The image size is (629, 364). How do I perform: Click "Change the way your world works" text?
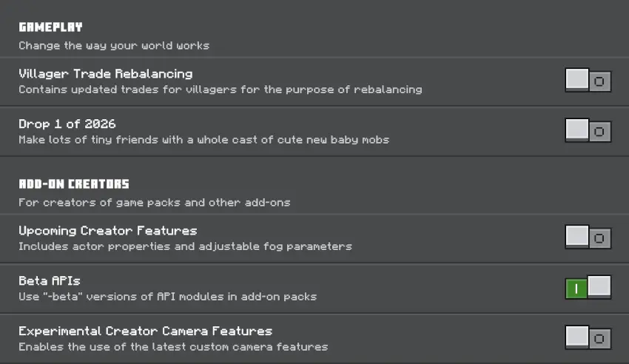click(x=114, y=46)
